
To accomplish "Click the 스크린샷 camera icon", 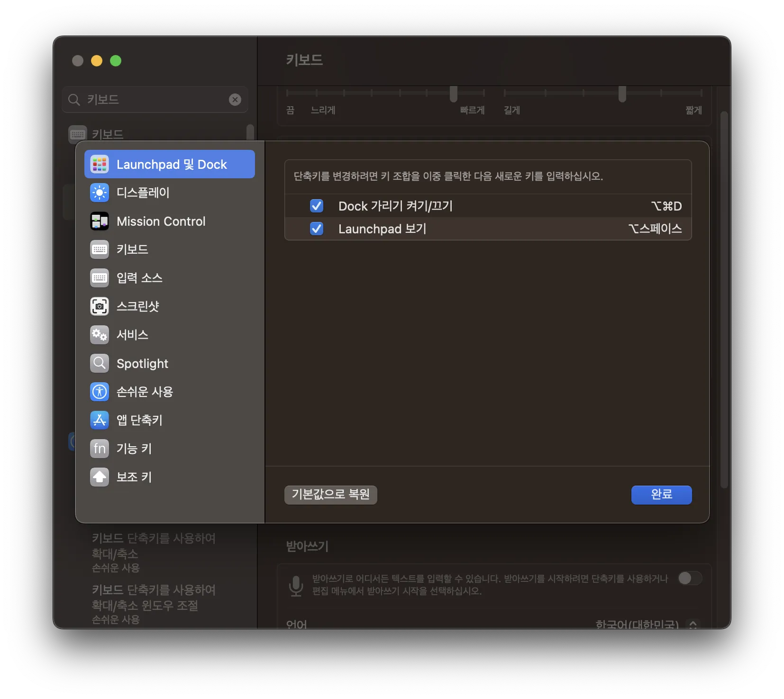I will pos(100,306).
